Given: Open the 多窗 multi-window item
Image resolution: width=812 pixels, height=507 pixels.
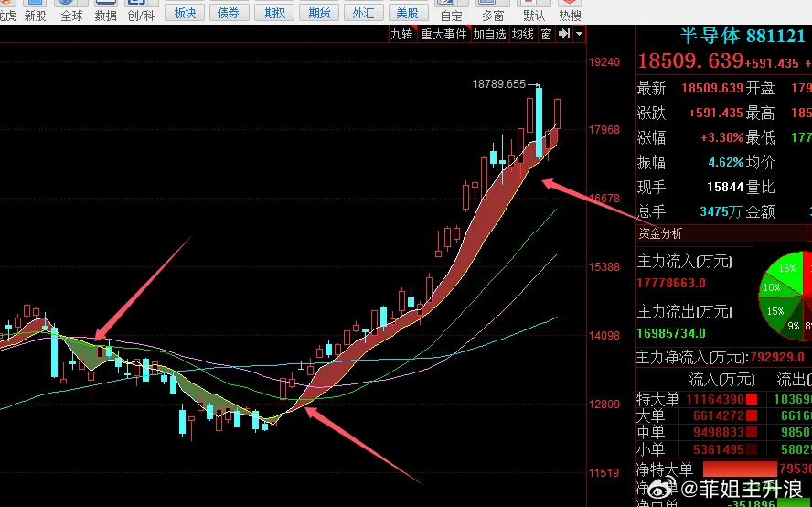Looking at the screenshot, I should pyautogui.click(x=493, y=10).
